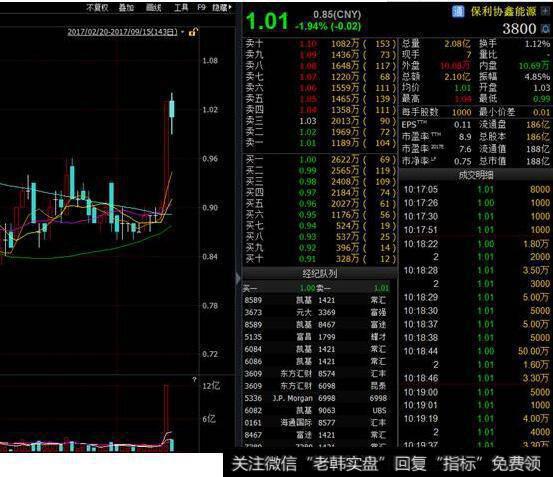
Task: Open the 叠加 overlay menu
Action: click(126, 7)
